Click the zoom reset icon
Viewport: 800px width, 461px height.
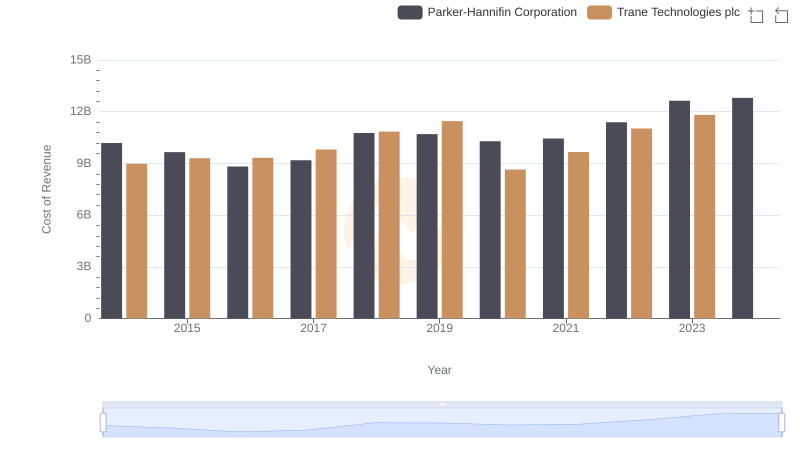781,15
